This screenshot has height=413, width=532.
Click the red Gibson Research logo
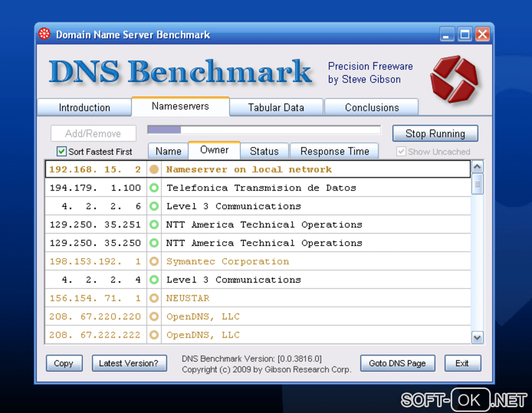coord(454,79)
